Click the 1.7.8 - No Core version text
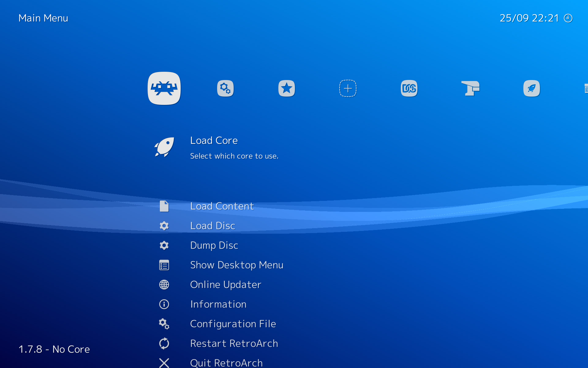Viewport: 588px width, 368px height. pyautogui.click(x=54, y=349)
